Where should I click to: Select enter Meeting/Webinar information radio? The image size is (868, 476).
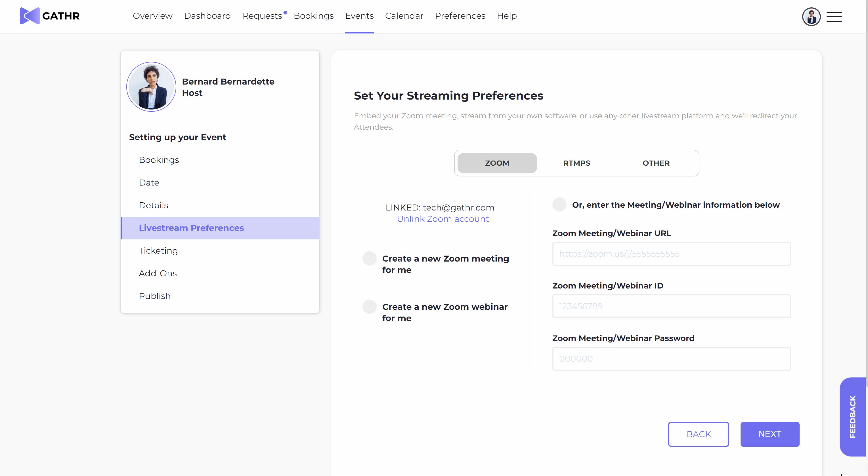click(559, 205)
